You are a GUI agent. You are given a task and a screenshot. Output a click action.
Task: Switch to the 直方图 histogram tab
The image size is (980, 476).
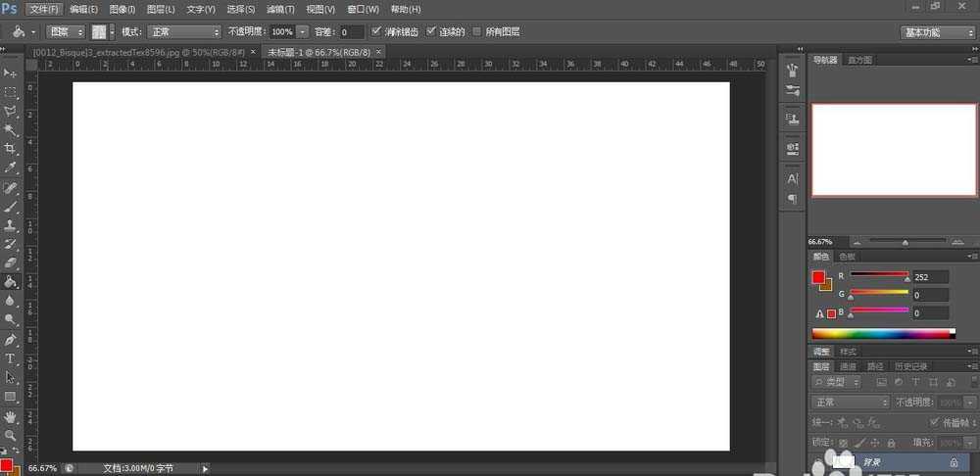859,60
